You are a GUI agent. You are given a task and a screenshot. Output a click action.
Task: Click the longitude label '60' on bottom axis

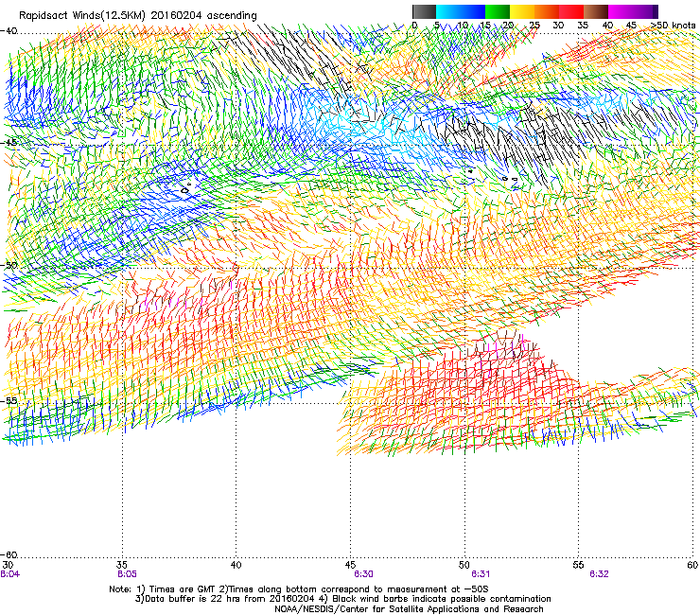click(692, 565)
